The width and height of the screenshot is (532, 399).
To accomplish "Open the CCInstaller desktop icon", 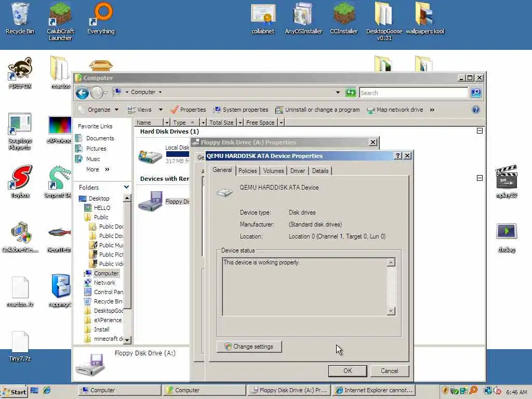I will coord(344,19).
